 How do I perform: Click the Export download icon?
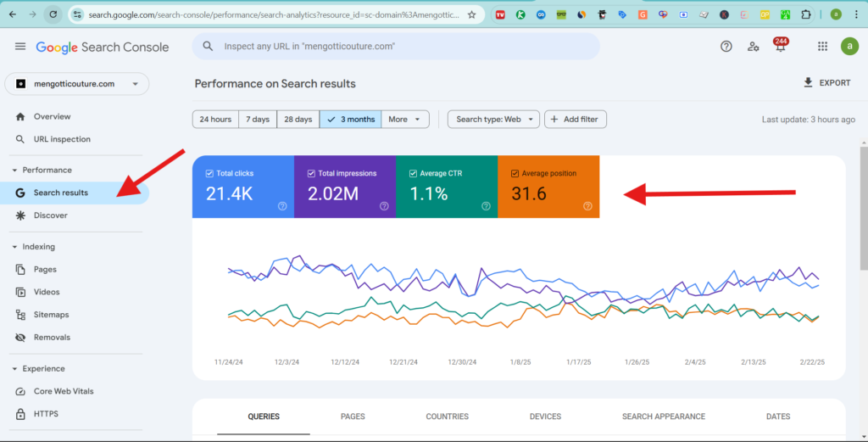pyautogui.click(x=808, y=82)
